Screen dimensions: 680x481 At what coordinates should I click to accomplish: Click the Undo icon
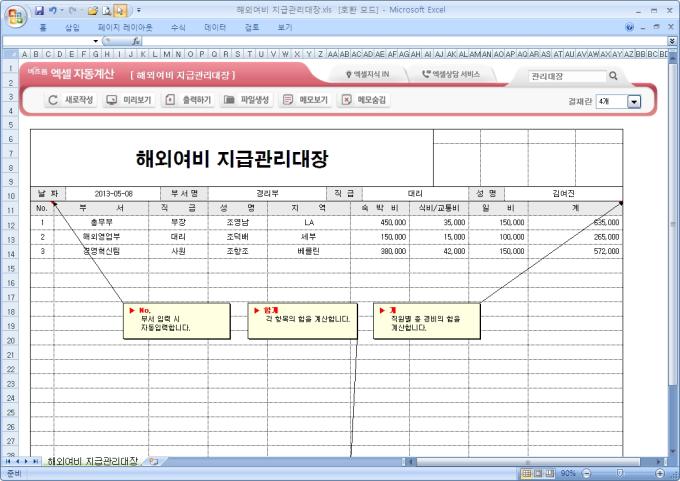[53, 10]
